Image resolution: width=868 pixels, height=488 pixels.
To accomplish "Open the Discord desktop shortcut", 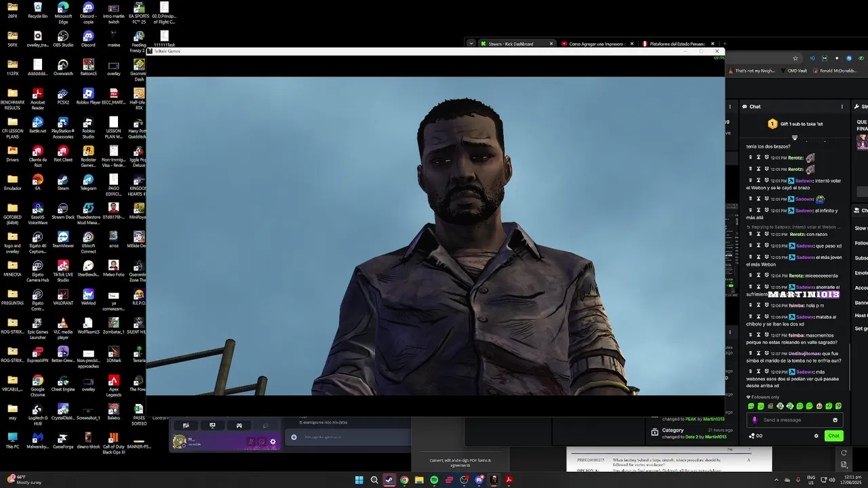I will [88, 39].
